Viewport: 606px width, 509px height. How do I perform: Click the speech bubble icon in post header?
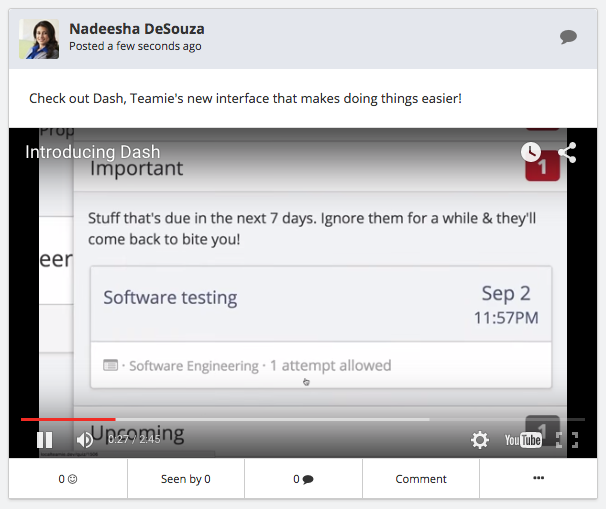pos(568,37)
